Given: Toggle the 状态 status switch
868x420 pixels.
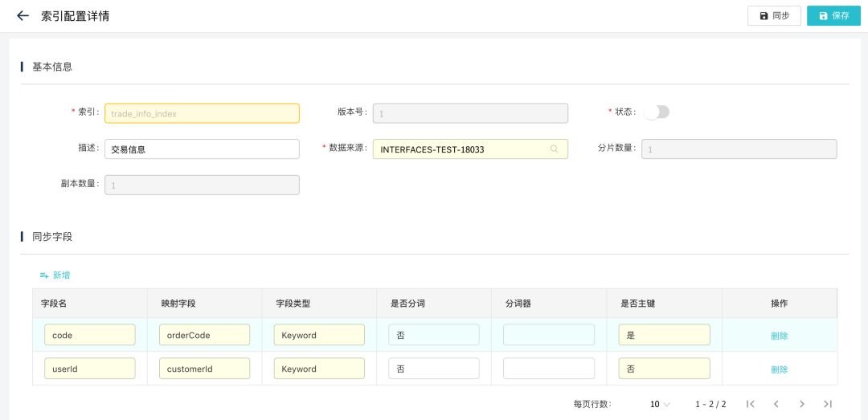Looking at the screenshot, I should coord(657,112).
